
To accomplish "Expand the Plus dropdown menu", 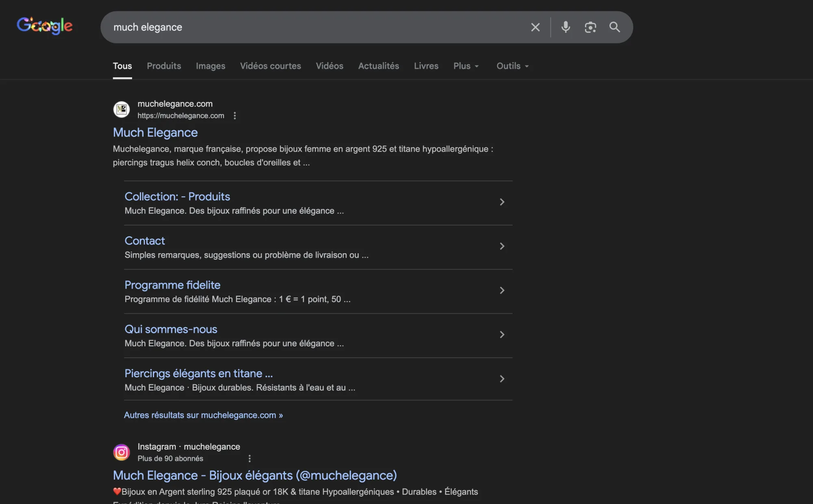I will tap(466, 66).
